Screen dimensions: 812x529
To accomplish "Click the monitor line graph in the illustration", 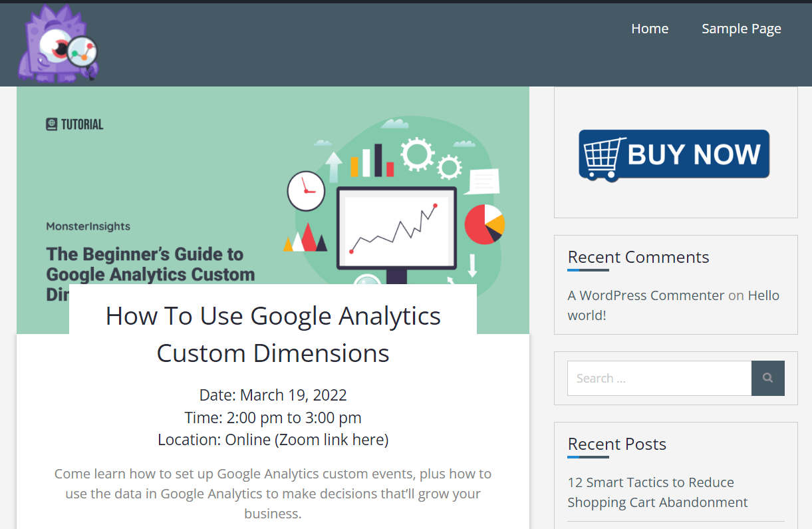I will (x=396, y=228).
